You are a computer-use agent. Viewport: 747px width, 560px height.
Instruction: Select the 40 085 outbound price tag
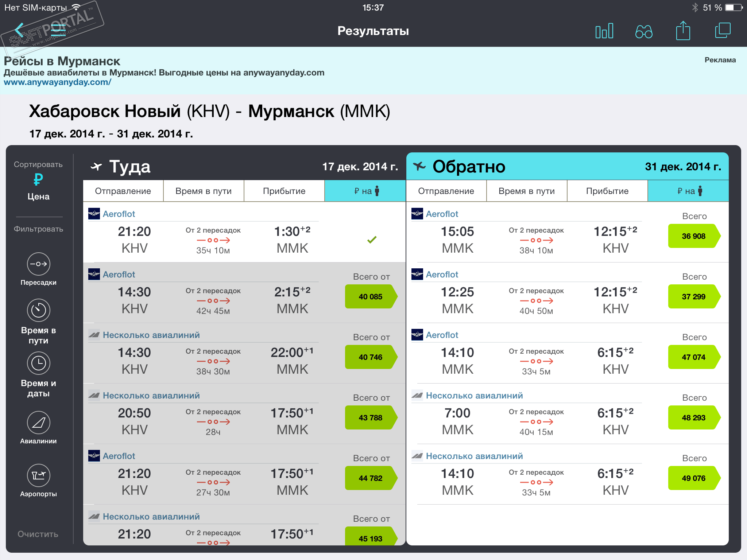click(x=370, y=297)
